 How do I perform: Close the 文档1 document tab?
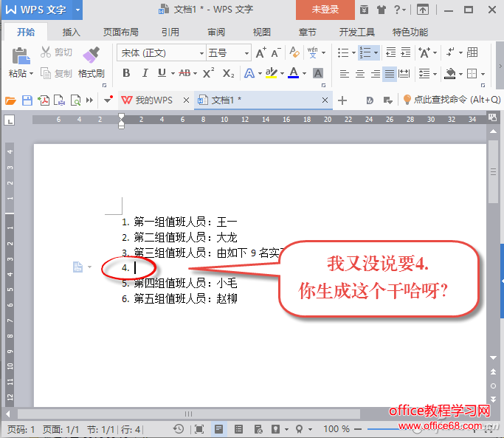coord(325,100)
